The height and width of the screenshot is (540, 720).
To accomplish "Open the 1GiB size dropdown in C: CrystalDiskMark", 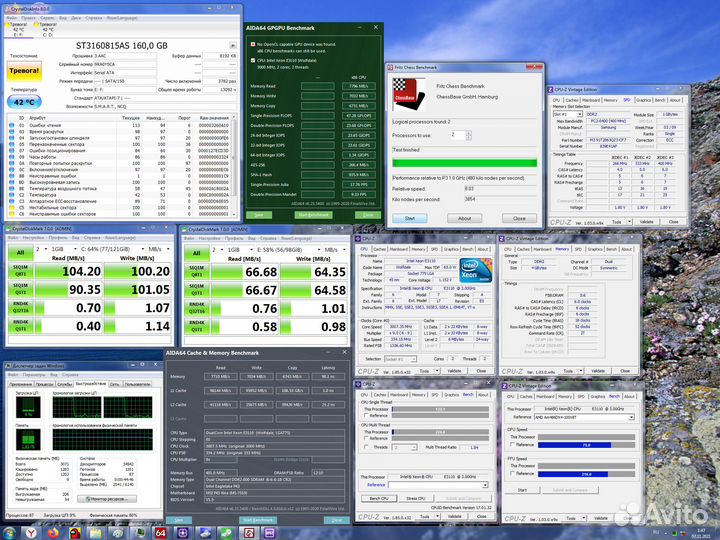I will click(64, 249).
